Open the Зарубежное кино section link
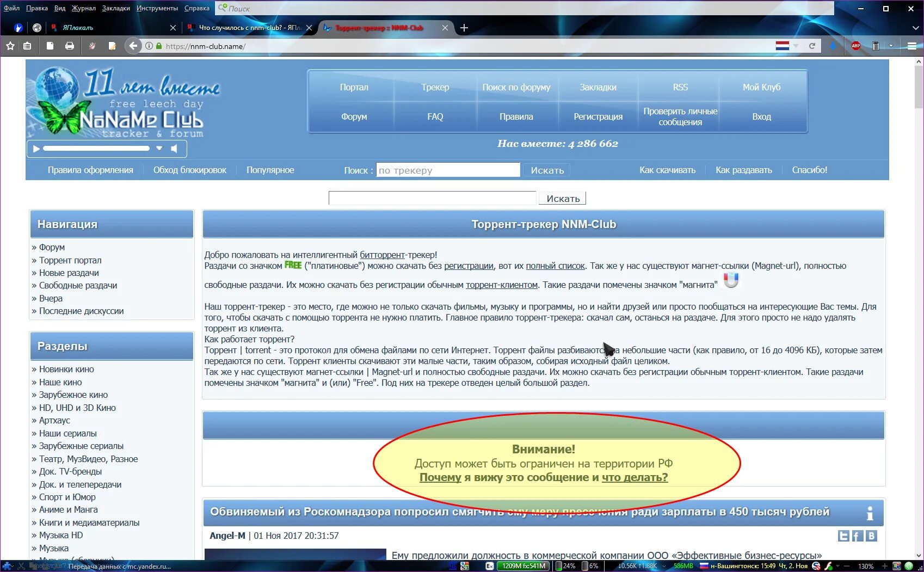Viewport: 924px width, 572px height. 73,395
